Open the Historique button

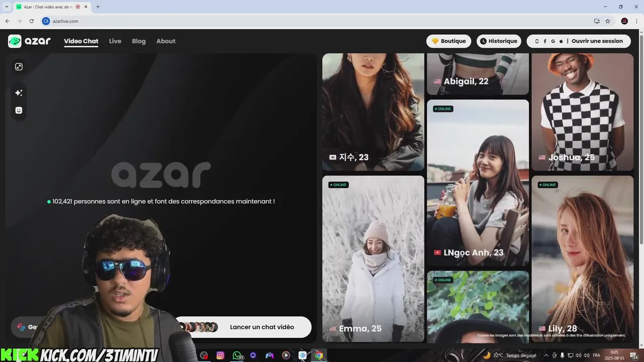point(498,41)
